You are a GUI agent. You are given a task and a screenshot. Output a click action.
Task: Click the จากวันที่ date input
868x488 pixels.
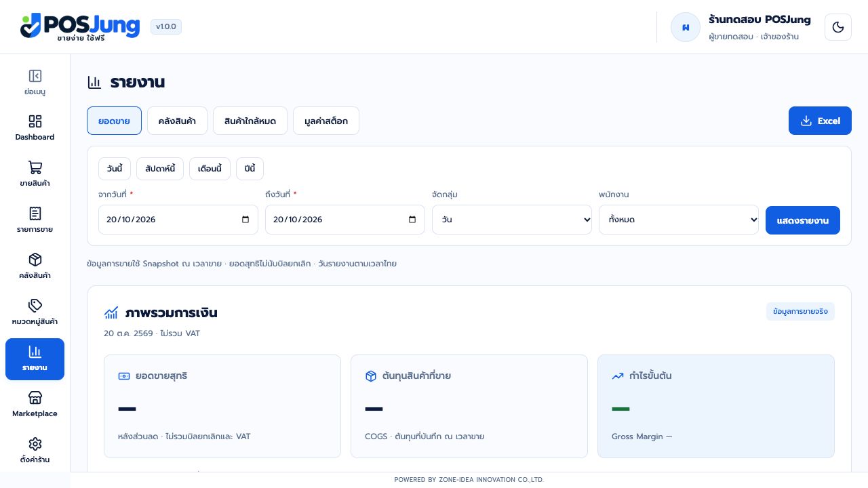178,220
